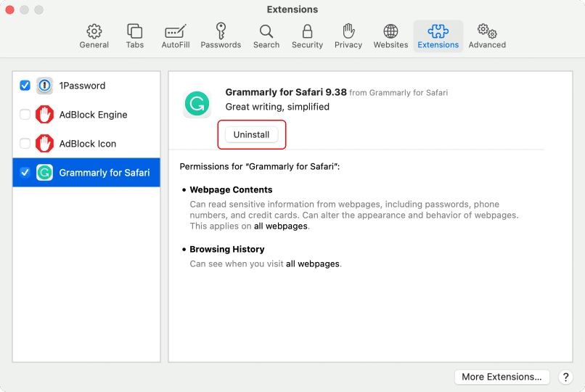Image resolution: width=585 pixels, height=392 pixels.
Task: Switch to the Advanced tab label
Action: click(487, 45)
